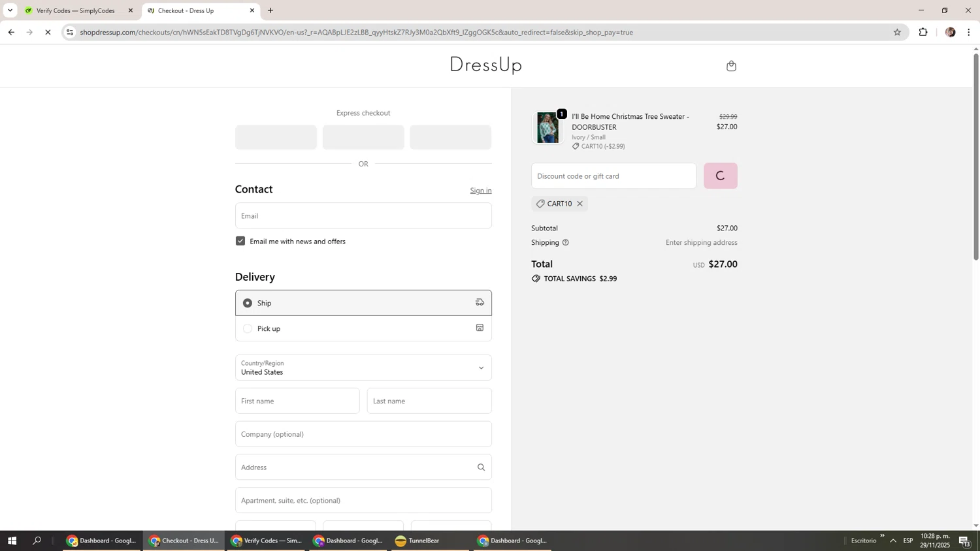Click the third express checkout button

(451, 137)
